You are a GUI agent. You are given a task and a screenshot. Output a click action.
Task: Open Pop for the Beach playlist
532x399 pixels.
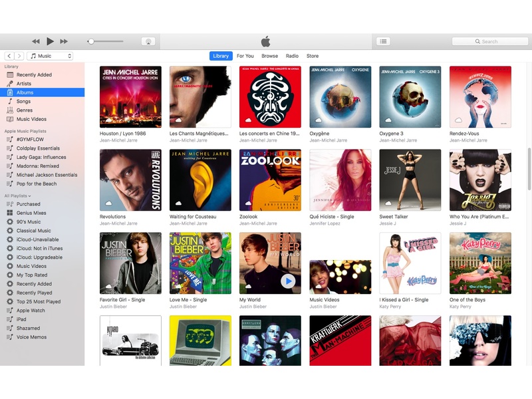tap(42, 184)
